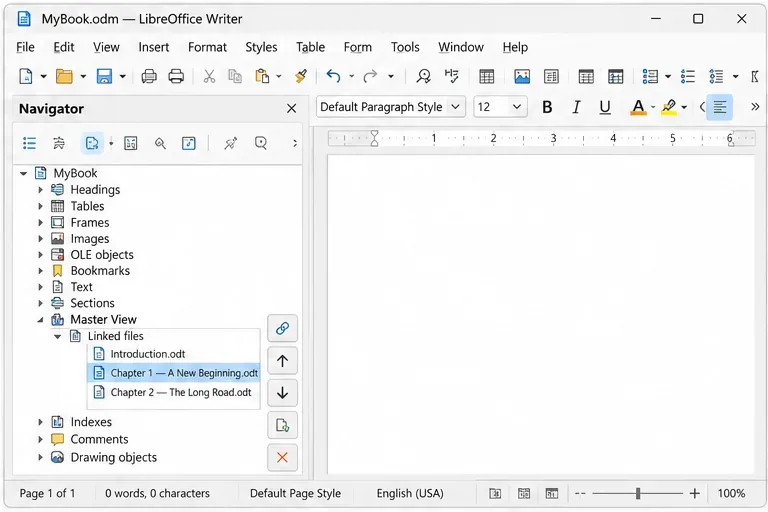The width and height of the screenshot is (768, 512).
Task: Select book view in status bar
Action: (x=552, y=493)
